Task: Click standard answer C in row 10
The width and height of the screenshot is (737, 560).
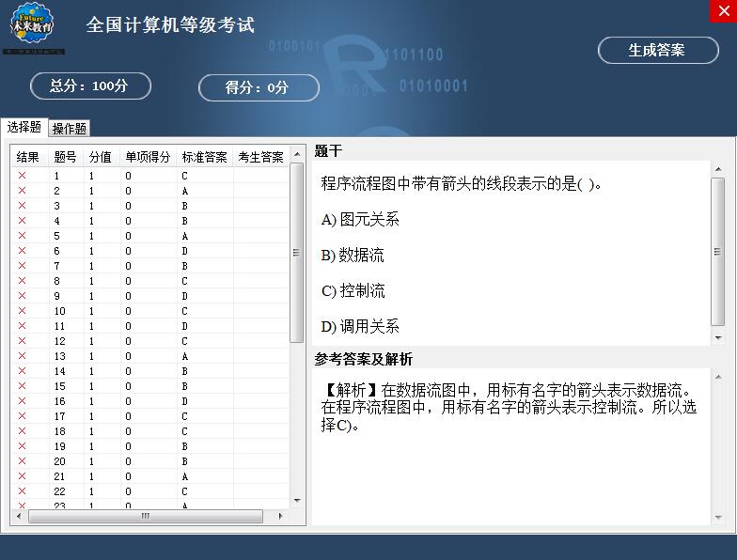Action: (184, 311)
